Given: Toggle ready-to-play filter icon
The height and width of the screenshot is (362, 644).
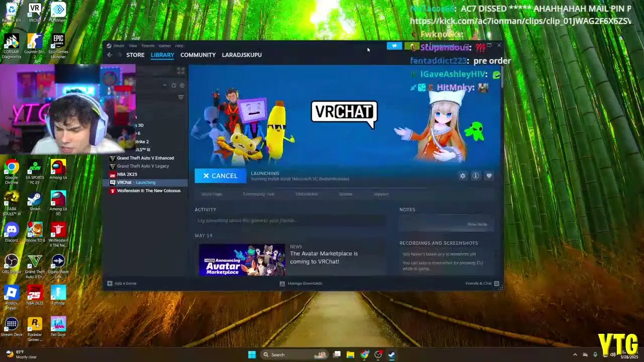Looking at the screenshot, I should [182, 85].
